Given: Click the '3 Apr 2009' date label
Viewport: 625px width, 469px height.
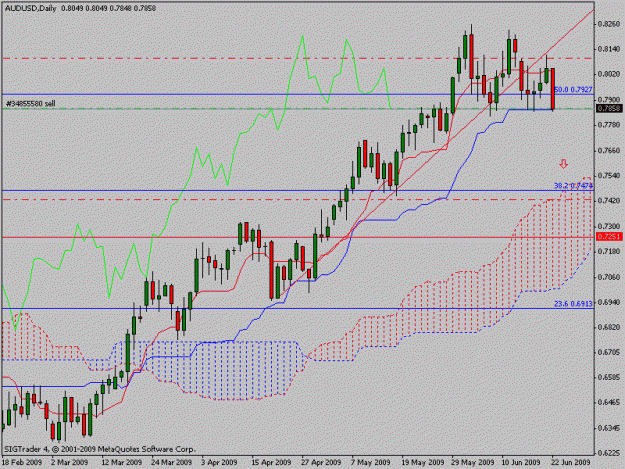Looking at the screenshot, I should [x=219, y=463].
